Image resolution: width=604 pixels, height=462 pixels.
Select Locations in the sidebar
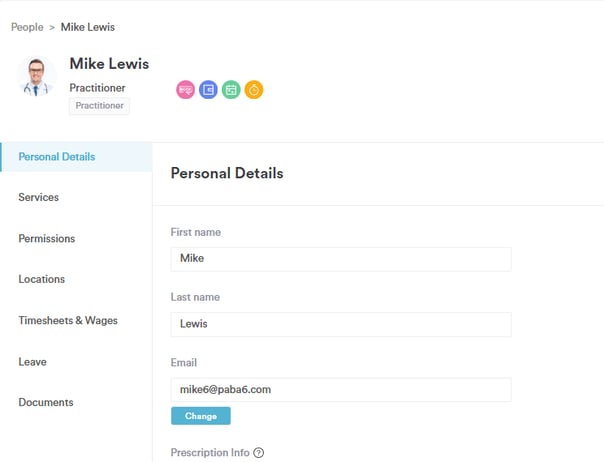pos(42,280)
